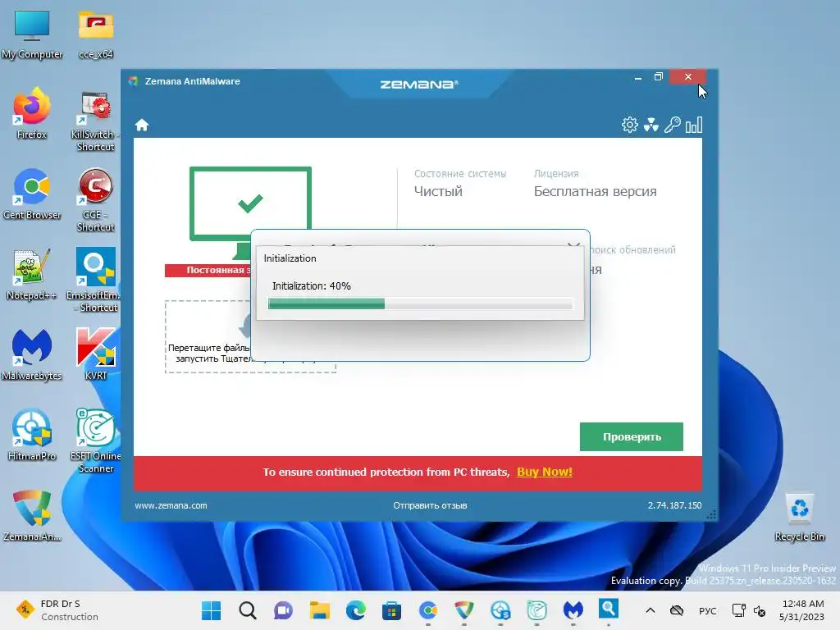
Task: Open KillSwitch Shortcut desktop icon
Action: tap(95, 121)
